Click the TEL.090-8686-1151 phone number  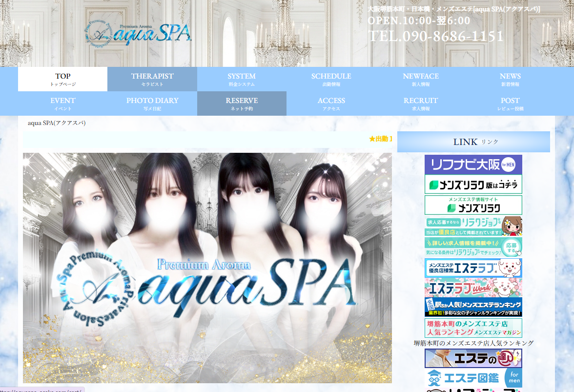tap(436, 36)
